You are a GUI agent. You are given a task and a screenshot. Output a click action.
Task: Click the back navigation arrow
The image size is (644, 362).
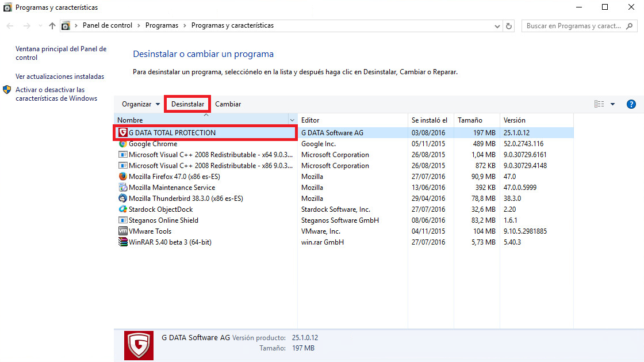point(9,25)
